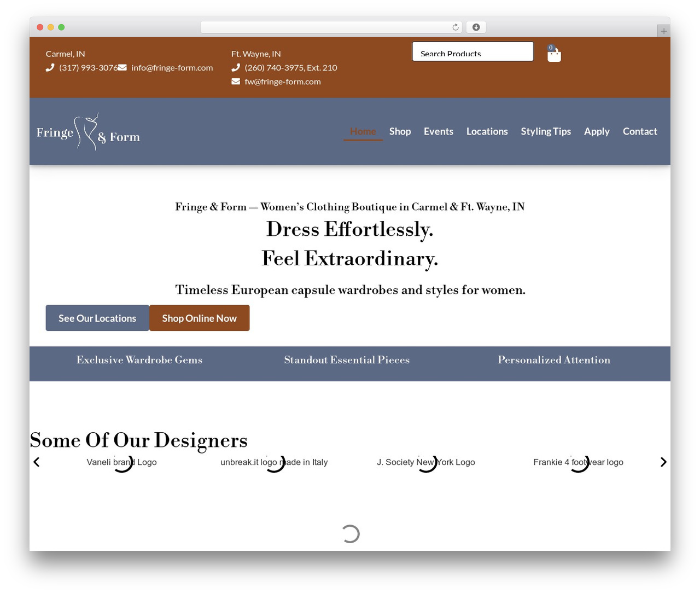700x593 pixels.
Task: Email fw@fringe-form.com
Action: pyautogui.click(x=283, y=82)
